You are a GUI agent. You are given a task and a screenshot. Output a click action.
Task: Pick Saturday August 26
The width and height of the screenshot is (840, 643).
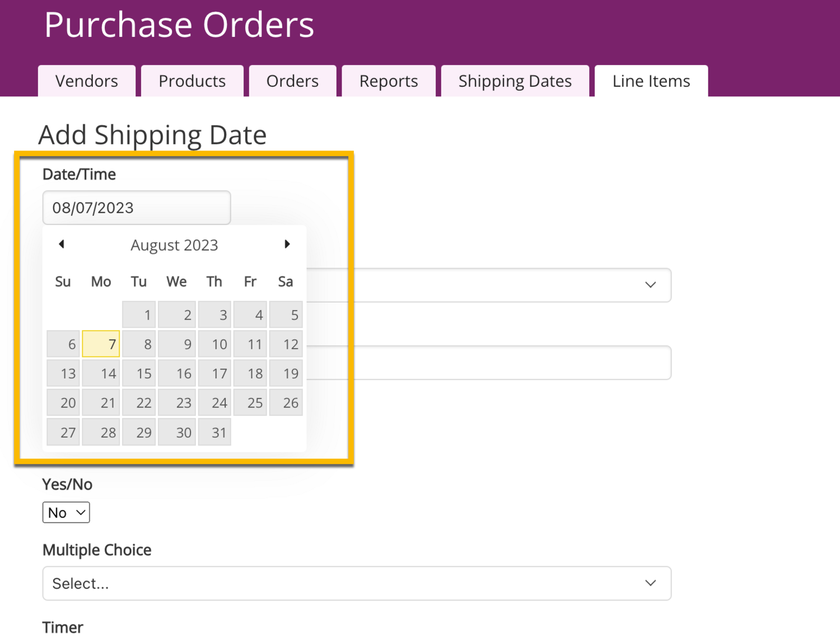(x=286, y=402)
